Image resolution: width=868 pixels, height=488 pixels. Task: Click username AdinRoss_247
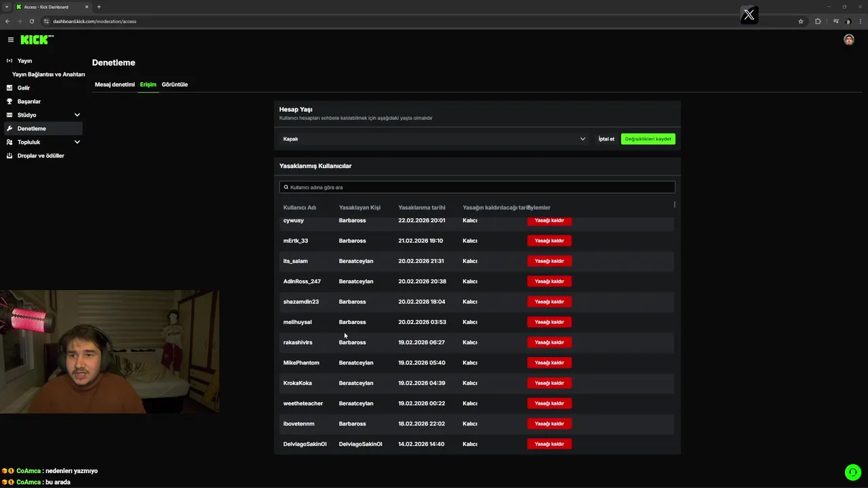(x=302, y=281)
